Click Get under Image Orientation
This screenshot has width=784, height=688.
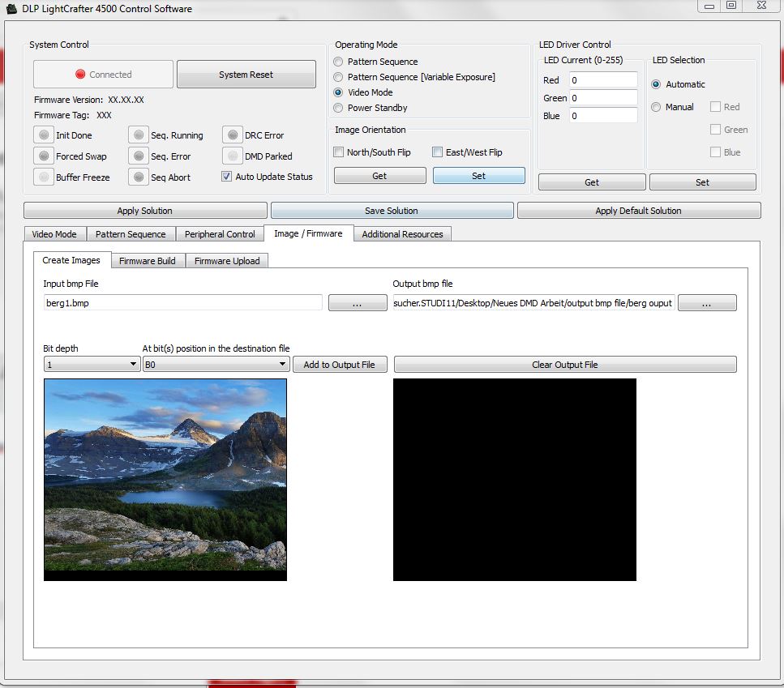pos(379,176)
